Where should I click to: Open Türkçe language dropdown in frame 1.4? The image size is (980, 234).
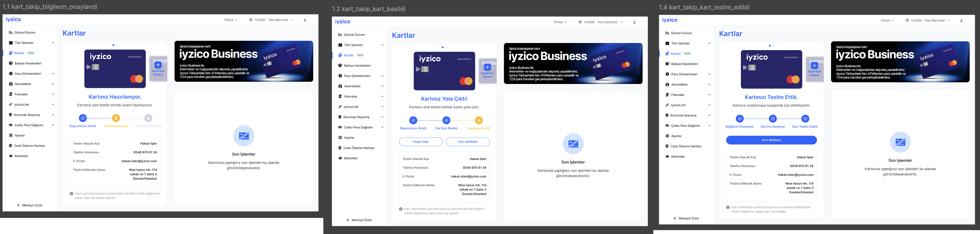pos(887,21)
